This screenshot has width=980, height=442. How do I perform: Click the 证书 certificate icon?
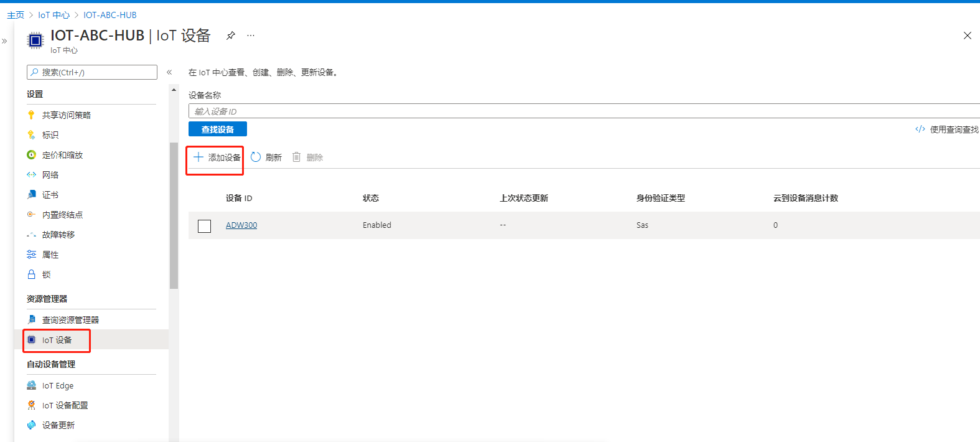31,194
